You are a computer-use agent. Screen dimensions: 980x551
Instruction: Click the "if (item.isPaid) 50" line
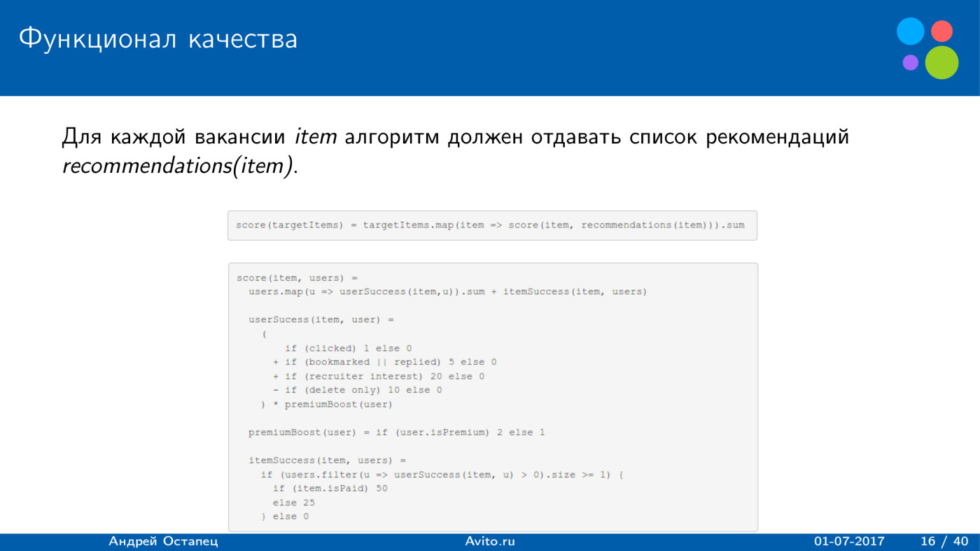coord(330,489)
